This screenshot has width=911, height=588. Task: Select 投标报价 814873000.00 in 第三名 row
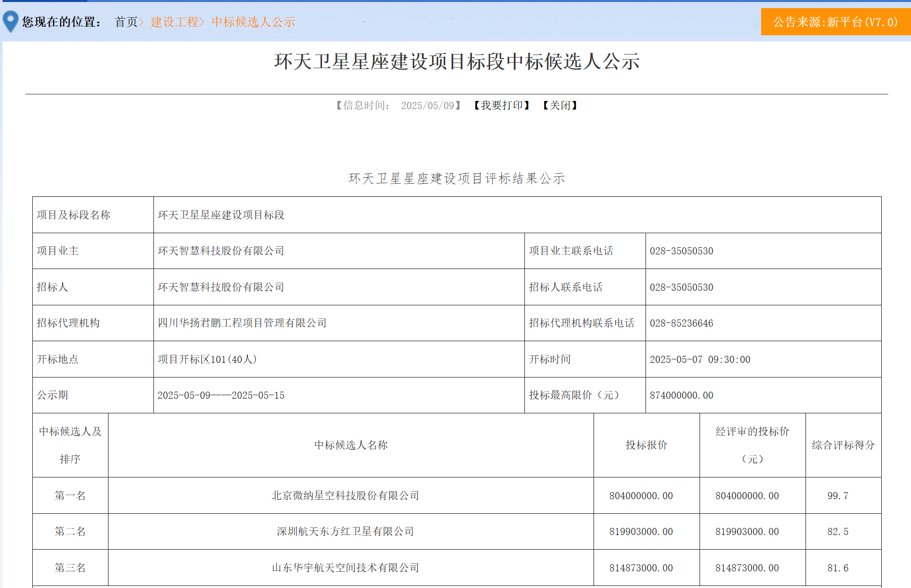click(641, 568)
